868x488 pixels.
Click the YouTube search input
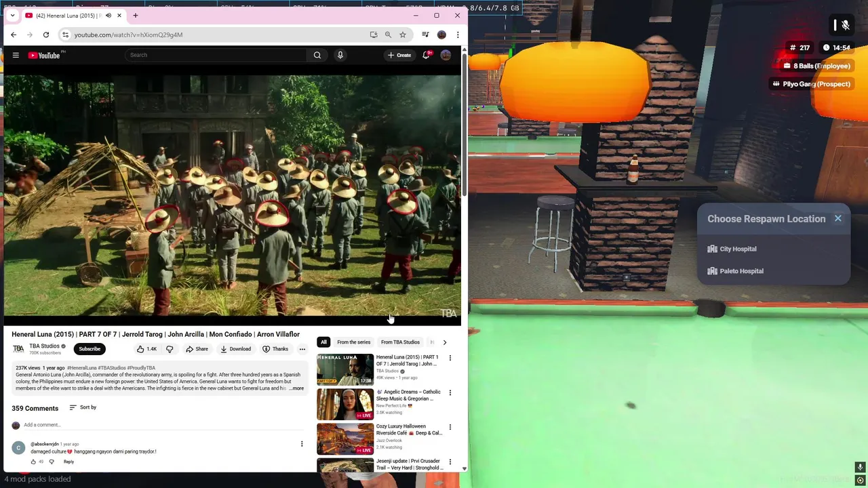coord(217,55)
